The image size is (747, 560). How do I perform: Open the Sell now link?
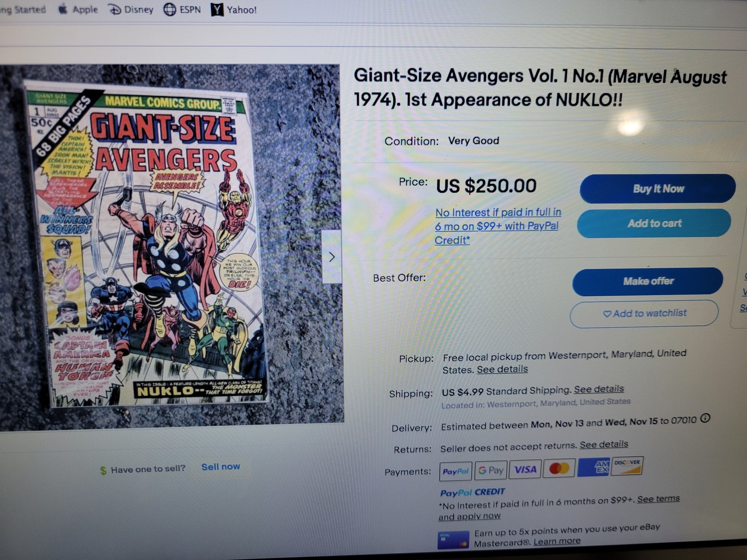(x=221, y=467)
